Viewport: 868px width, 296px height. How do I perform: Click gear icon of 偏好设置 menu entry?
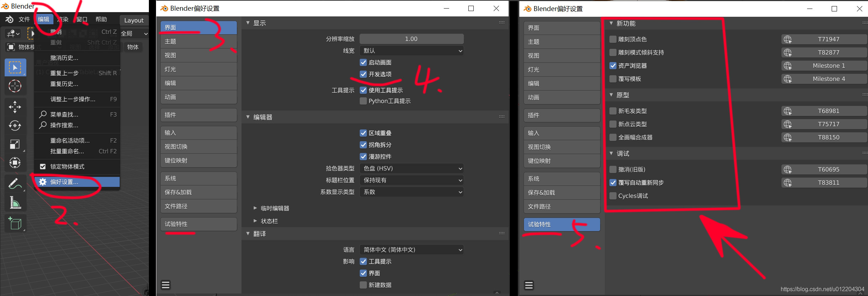(x=43, y=182)
